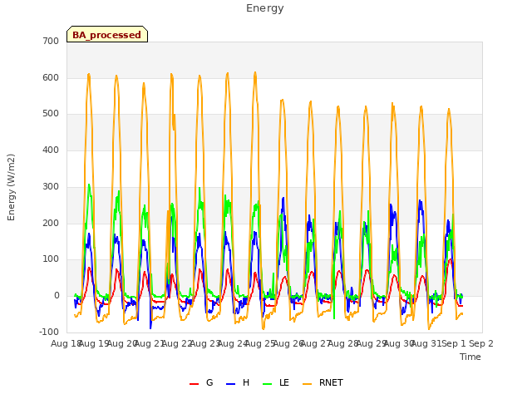The width and height of the screenshot is (532, 399).
Task: Click the Aug 25 x-axis date label
Action: point(260,343)
